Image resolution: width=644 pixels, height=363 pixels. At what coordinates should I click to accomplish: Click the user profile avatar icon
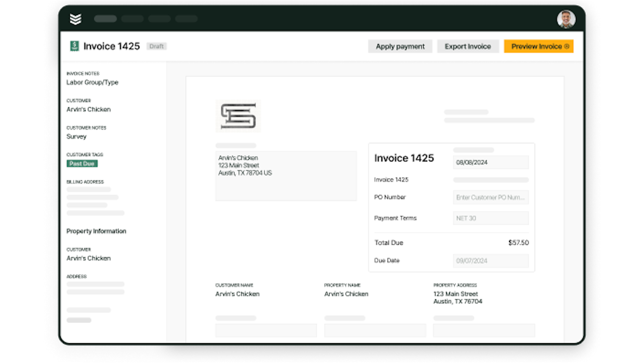566,18
